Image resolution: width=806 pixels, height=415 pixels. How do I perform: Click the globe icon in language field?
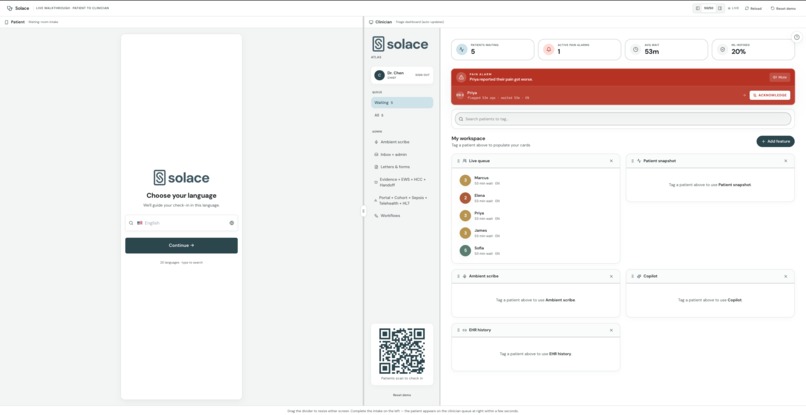click(x=231, y=223)
